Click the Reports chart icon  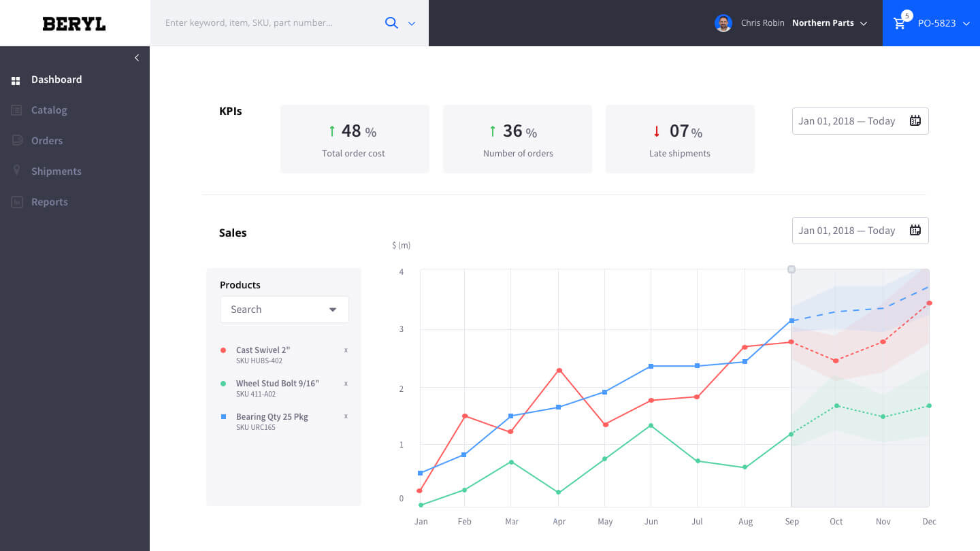16,202
